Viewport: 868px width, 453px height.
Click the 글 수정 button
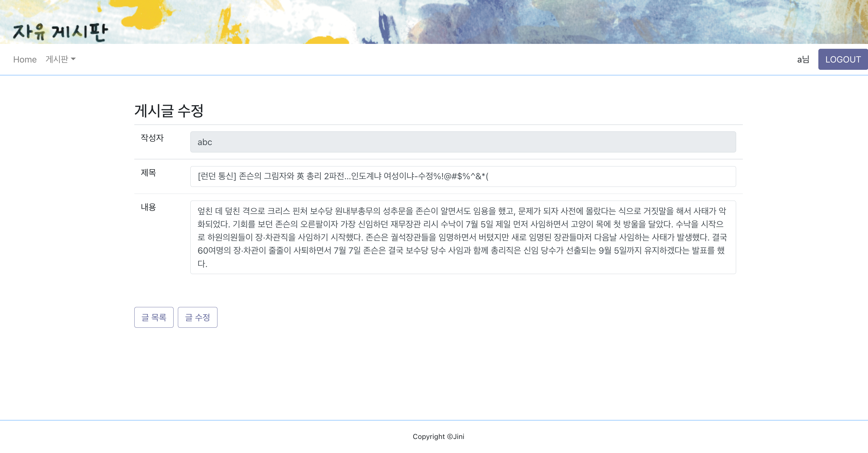[197, 317]
